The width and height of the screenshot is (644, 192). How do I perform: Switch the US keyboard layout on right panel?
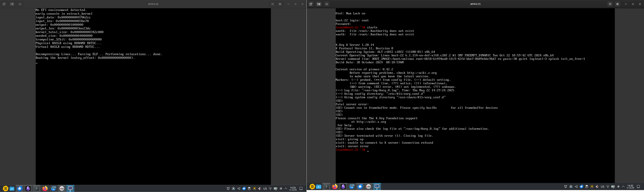603,187
